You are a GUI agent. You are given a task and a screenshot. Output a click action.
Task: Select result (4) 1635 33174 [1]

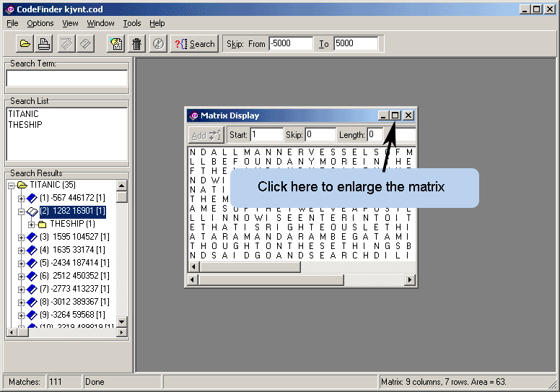click(72, 250)
